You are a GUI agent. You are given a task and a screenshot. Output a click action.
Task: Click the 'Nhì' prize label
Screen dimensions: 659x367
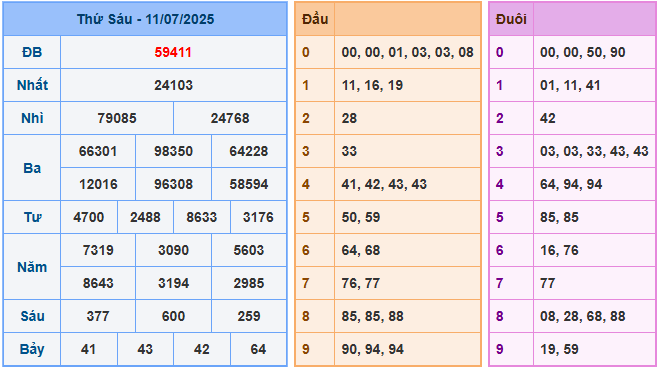(x=32, y=118)
